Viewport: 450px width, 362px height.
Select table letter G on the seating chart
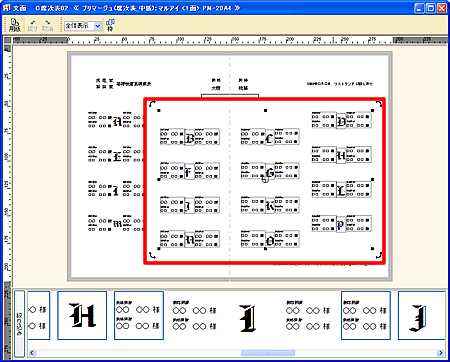[x=270, y=172]
